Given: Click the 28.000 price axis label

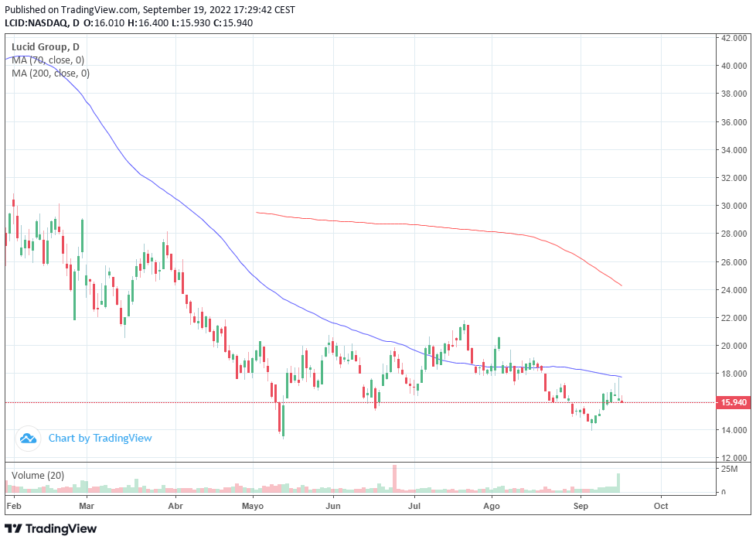Looking at the screenshot, I should [x=734, y=234].
